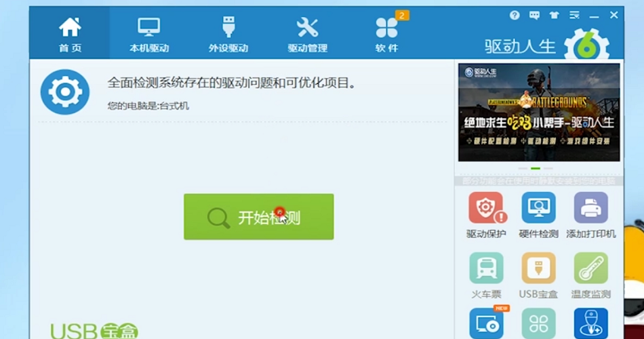Screen dimensions: 644x339
Task: Open the 绝地求生 banner advertisement
Action: [539, 112]
